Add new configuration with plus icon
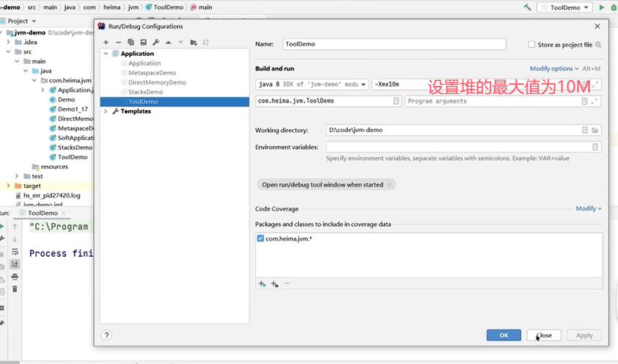Screen dimensions: 618x364 [x=106, y=42]
